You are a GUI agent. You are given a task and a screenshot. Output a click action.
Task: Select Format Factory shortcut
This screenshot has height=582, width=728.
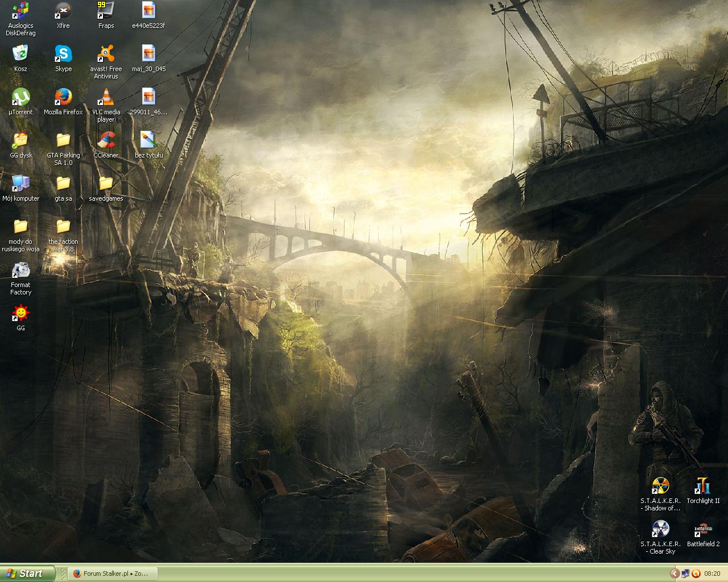20,278
